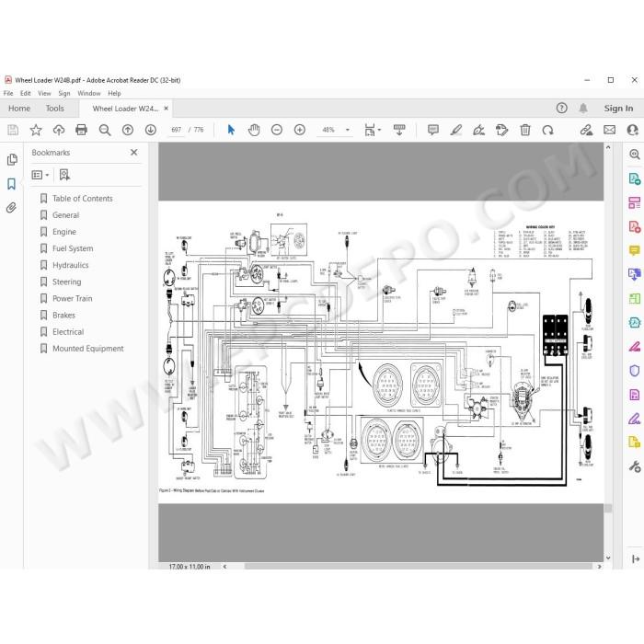
Task: Open the highlight pen tool
Action: click(456, 130)
